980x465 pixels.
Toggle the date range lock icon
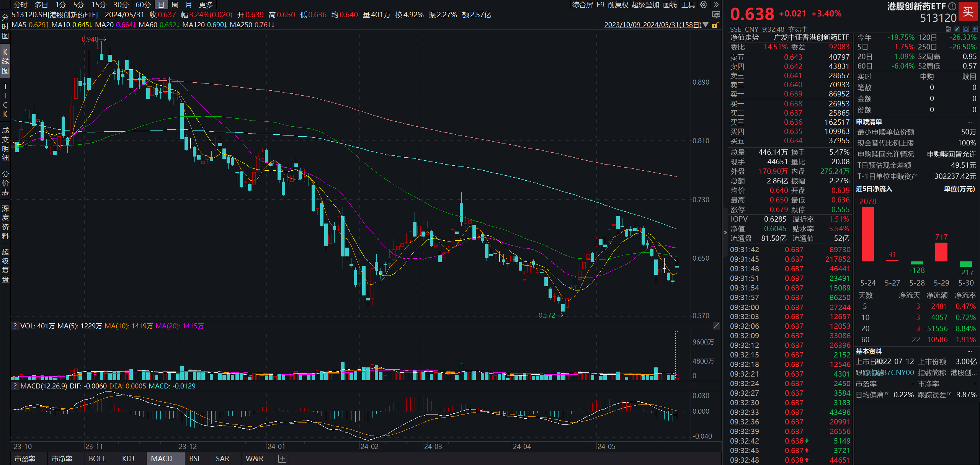point(715,25)
